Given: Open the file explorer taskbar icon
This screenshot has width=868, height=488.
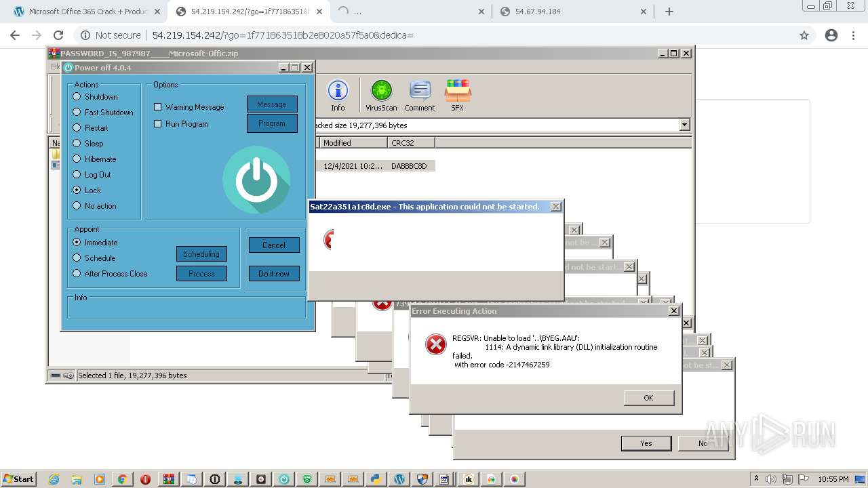Looking at the screenshot, I should 77,479.
